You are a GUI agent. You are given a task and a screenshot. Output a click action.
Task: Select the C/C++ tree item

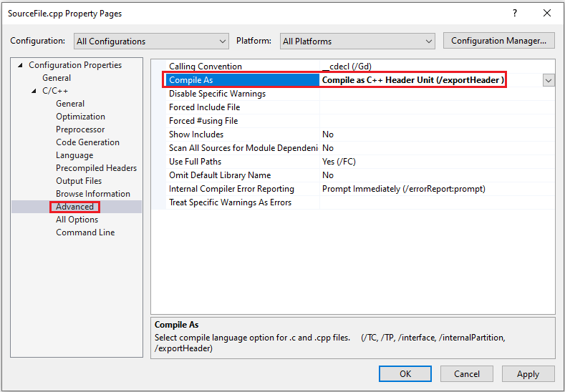pyautogui.click(x=55, y=91)
